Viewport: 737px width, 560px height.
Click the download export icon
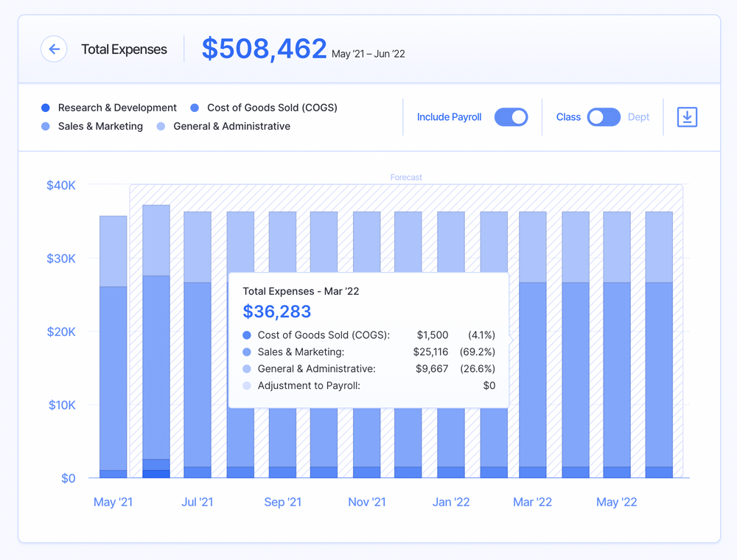tap(687, 117)
